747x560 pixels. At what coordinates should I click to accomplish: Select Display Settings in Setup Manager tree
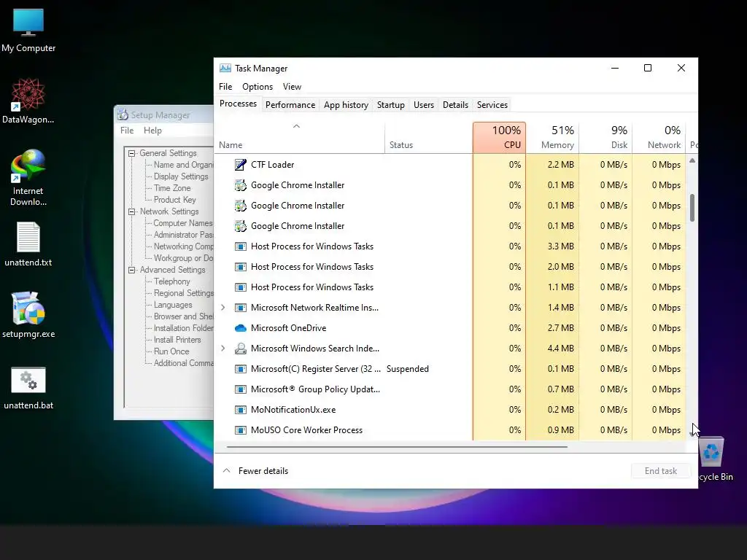(181, 176)
